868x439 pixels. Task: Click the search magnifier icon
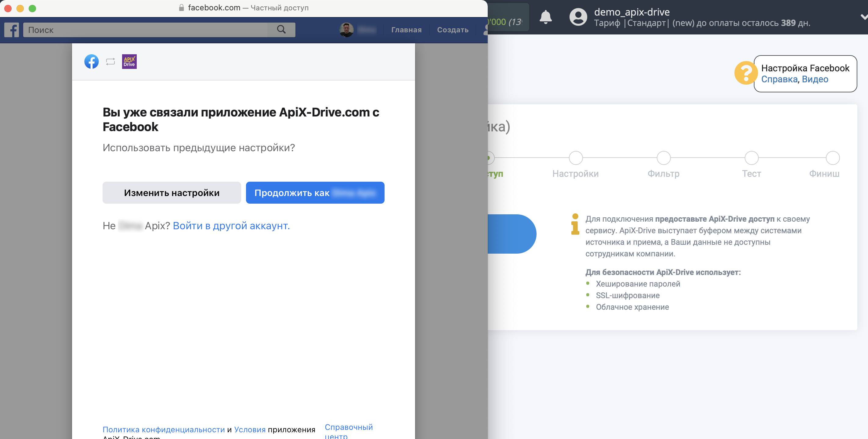(x=281, y=30)
